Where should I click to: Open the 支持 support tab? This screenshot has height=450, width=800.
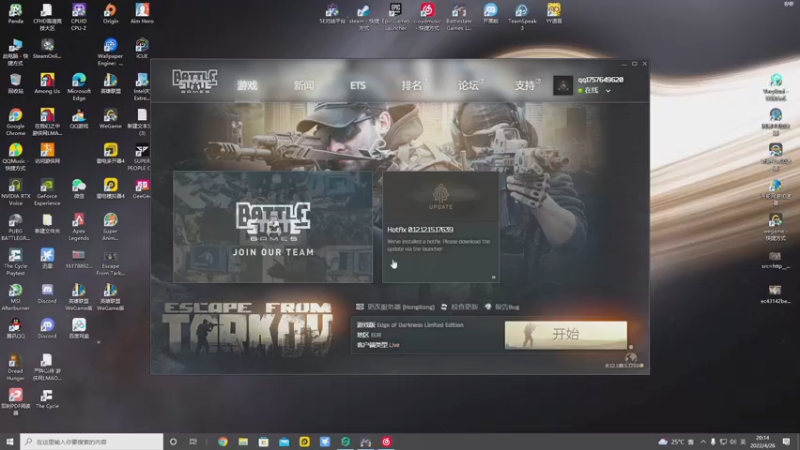[525, 85]
